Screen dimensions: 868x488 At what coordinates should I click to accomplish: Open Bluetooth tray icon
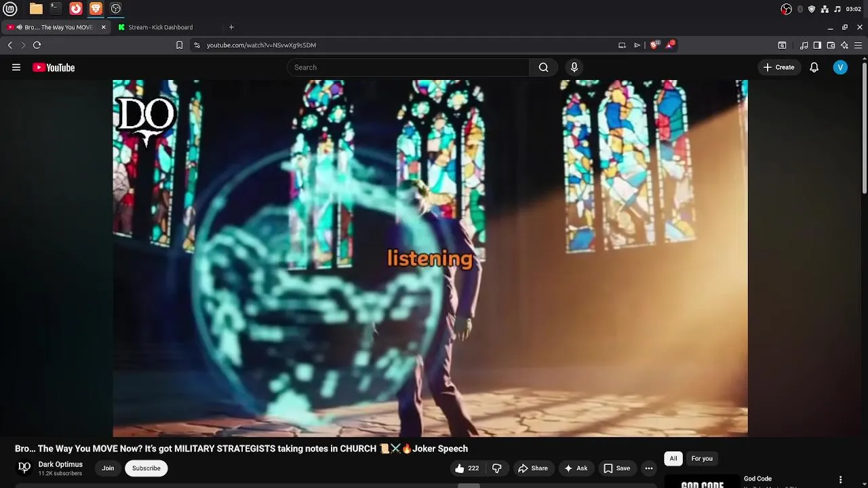(800, 9)
